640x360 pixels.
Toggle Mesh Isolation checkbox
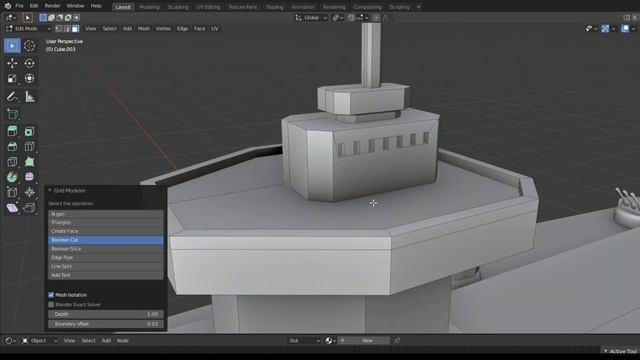pos(51,295)
